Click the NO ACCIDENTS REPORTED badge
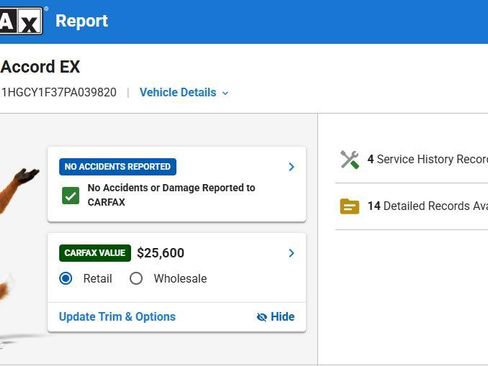The height and width of the screenshot is (366, 488). click(118, 167)
